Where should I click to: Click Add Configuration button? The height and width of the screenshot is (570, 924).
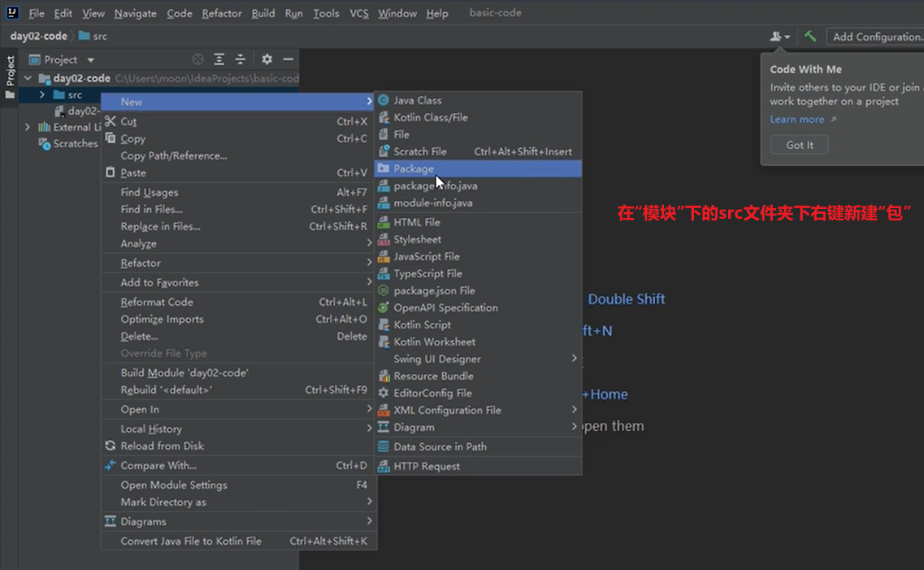coord(876,37)
